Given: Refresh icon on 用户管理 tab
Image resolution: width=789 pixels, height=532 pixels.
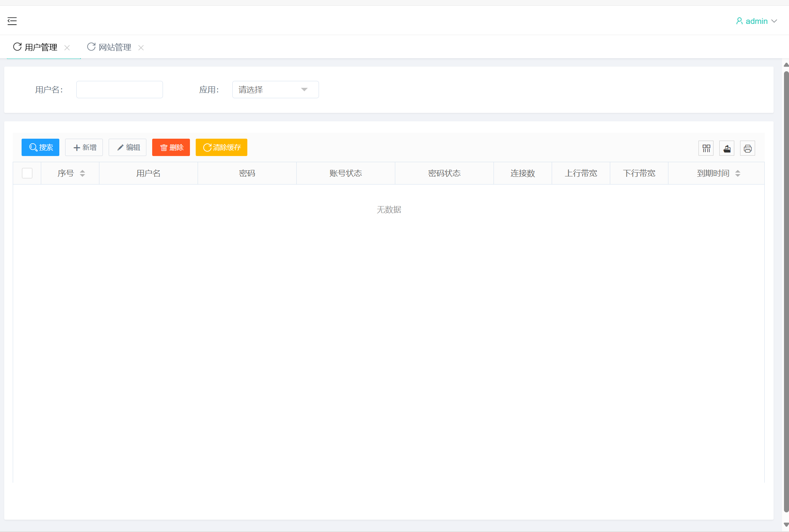Looking at the screenshot, I should [17, 47].
